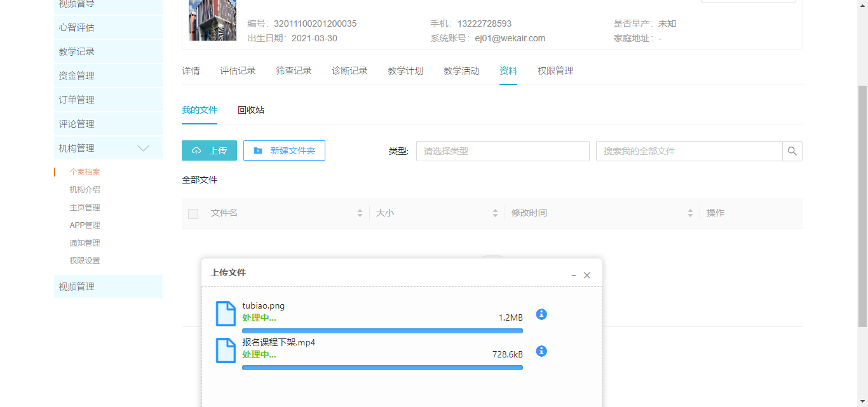Select 机构介绍 submenu item
Viewport: 868px width, 407px height.
point(85,190)
